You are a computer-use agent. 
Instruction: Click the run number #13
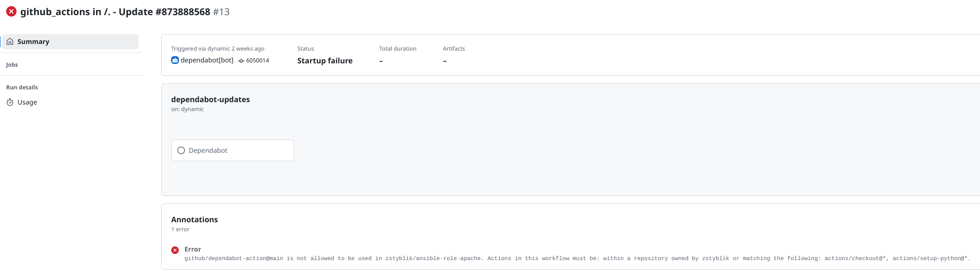[221, 12]
